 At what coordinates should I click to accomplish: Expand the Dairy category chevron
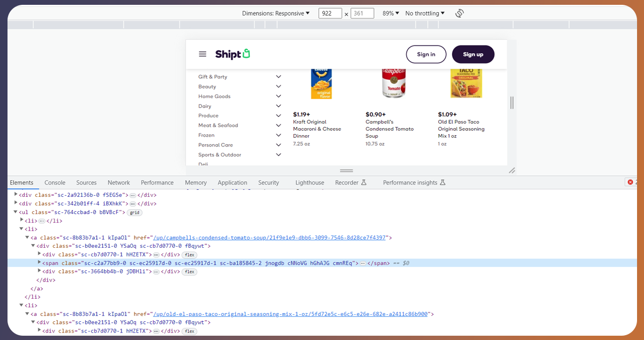[279, 106]
